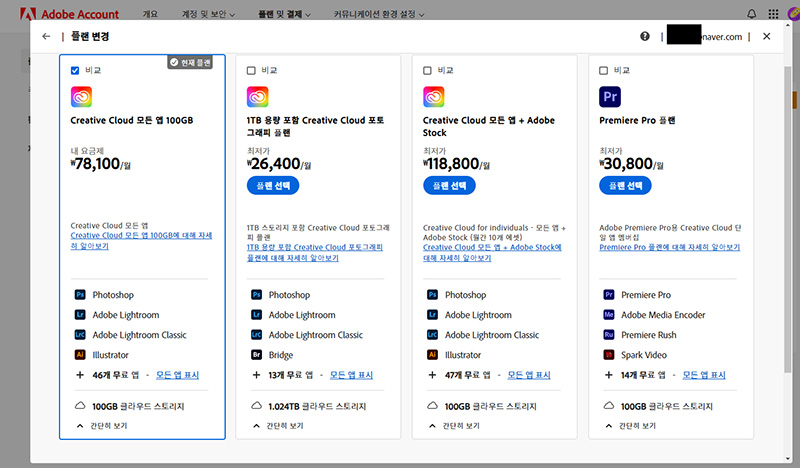800x468 pixels.
Task: Open the 플랜 및 결제 dropdown menu
Action: tap(284, 14)
